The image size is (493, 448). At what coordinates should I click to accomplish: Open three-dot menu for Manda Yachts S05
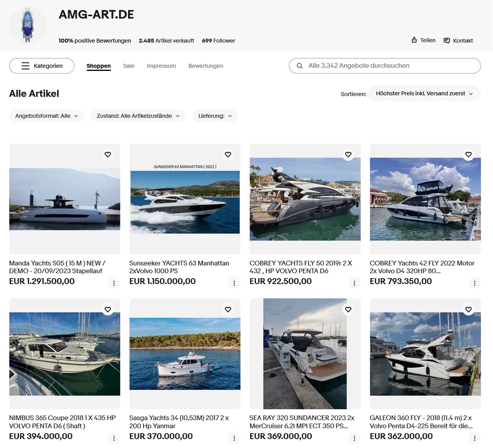coord(114,283)
